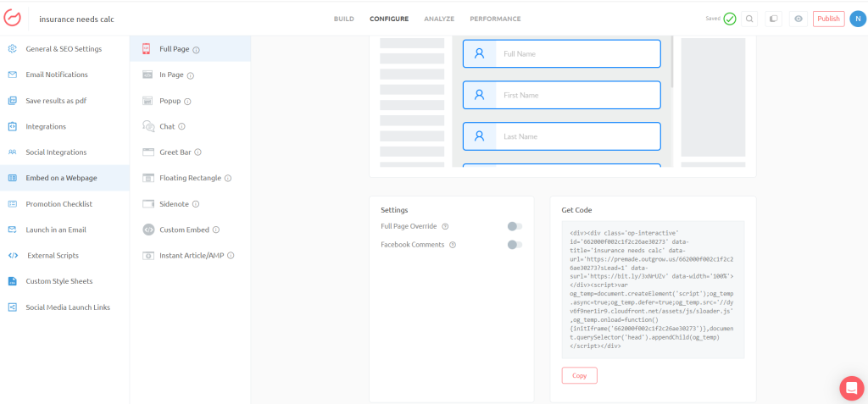Click the duplicate pages icon in header
This screenshot has height=404, width=868.
(x=773, y=19)
